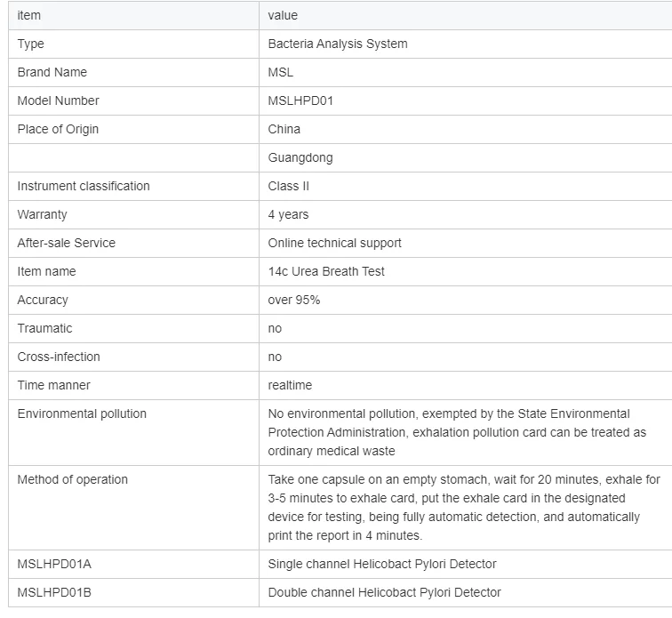
Task: Select the '14c Urea Breath Test' value
Action: (326, 271)
